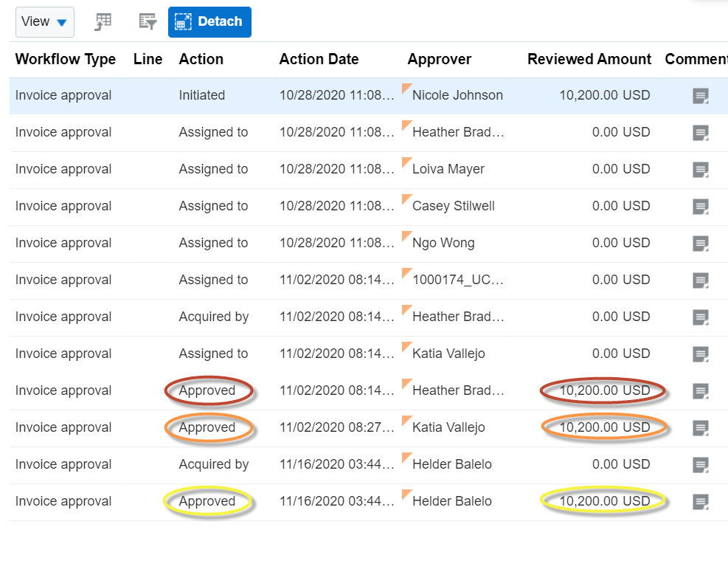Click the query by example filter icon

click(x=148, y=22)
